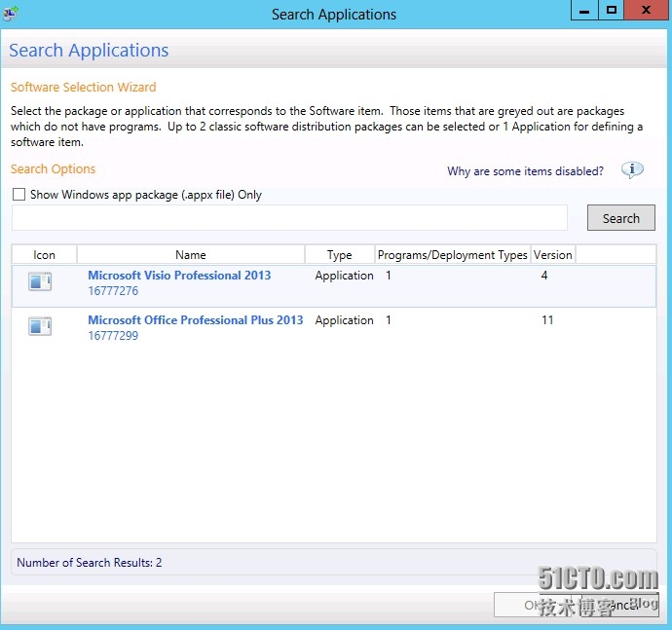Minimize the Search Applications window
This screenshot has height=630, width=672.
point(584,10)
